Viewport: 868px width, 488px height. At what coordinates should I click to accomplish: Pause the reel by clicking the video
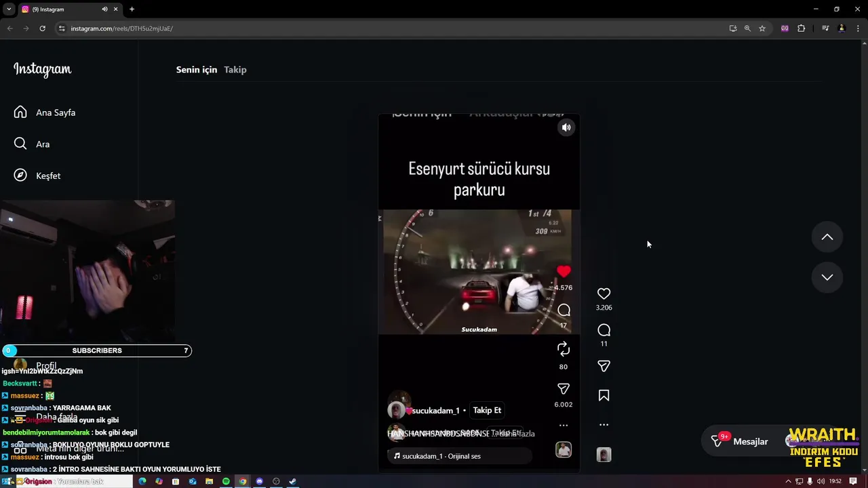click(479, 272)
